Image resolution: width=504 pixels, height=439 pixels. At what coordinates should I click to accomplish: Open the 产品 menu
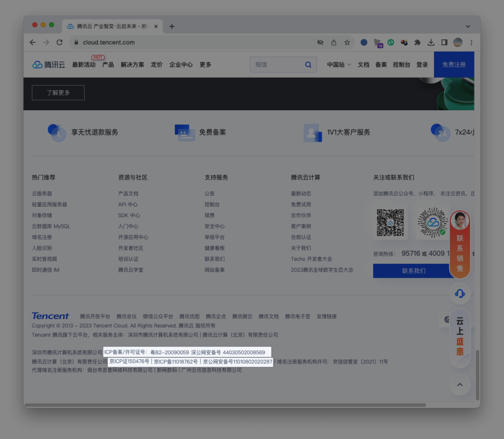108,64
